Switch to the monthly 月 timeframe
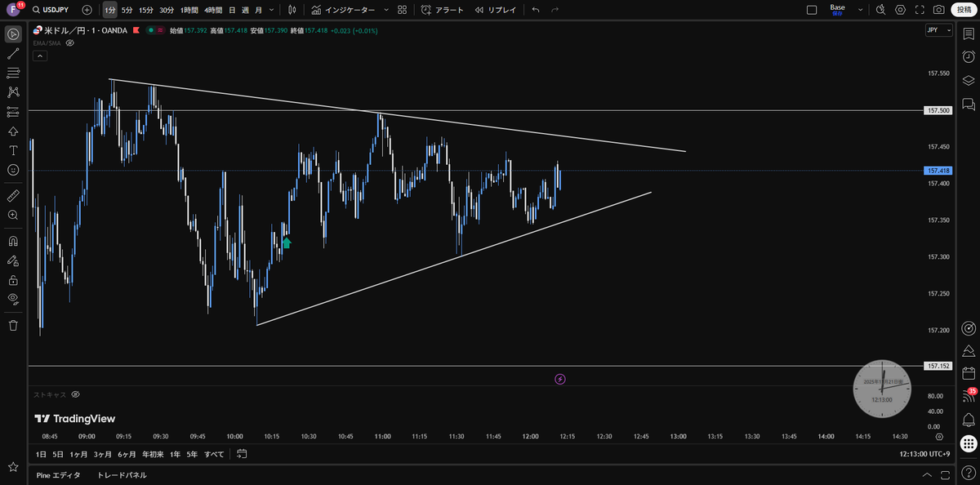 (258, 10)
